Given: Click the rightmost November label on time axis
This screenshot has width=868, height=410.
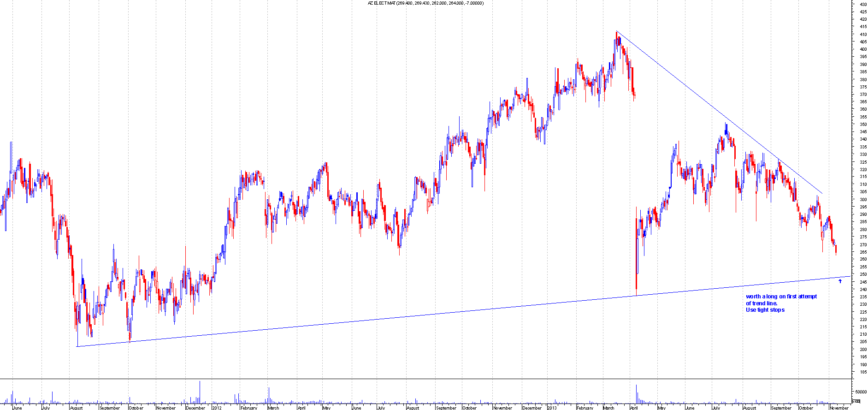Looking at the screenshot, I should (839, 408).
